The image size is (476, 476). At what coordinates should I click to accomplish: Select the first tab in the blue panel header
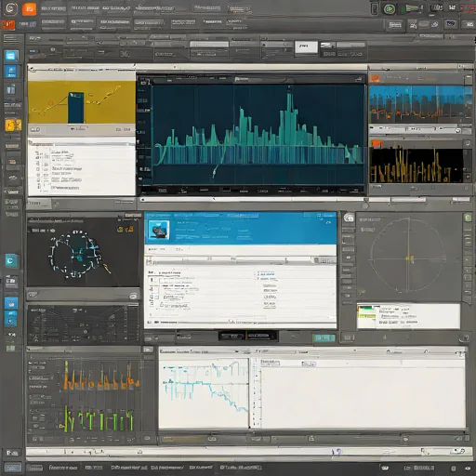pos(159,215)
